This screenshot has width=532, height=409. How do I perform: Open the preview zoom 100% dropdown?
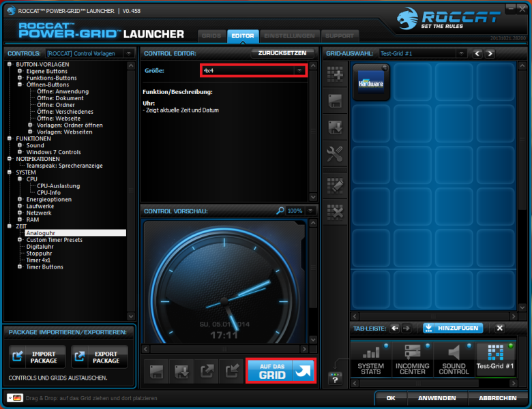[x=310, y=211]
